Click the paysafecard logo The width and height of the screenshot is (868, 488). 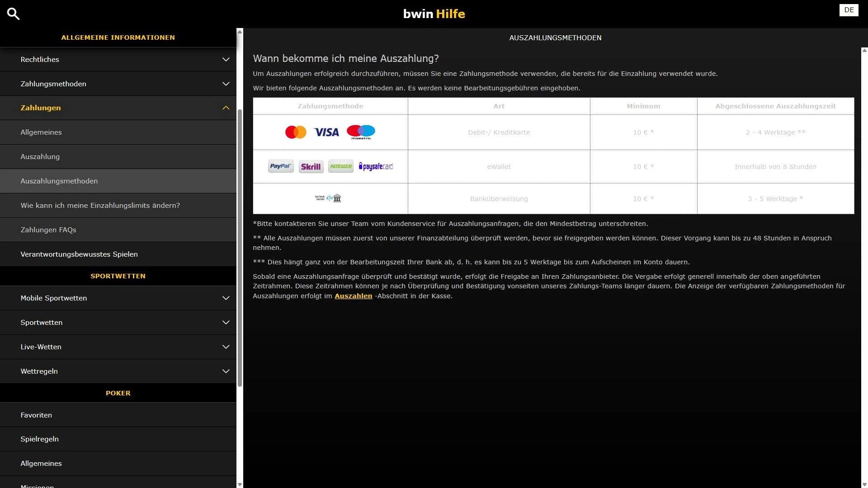pyautogui.click(x=376, y=166)
